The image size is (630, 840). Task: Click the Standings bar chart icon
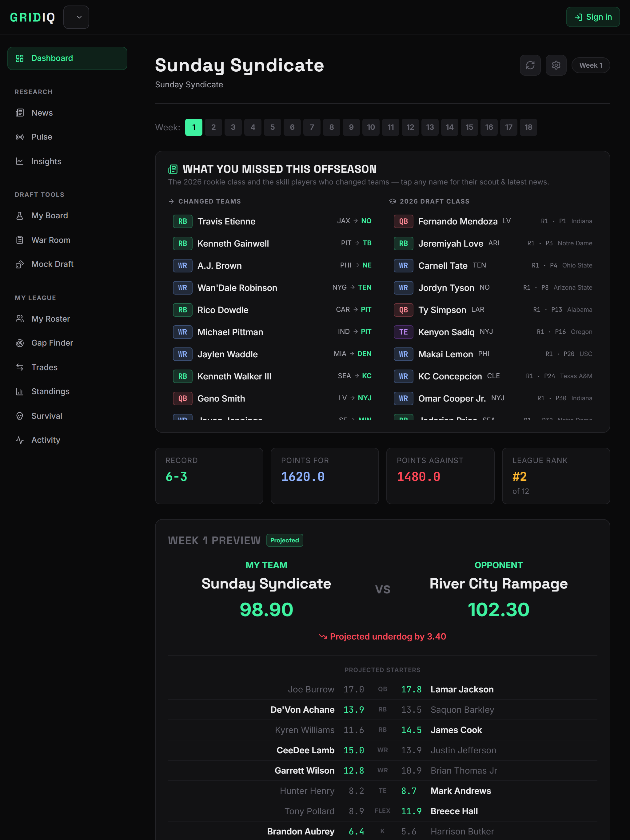pyautogui.click(x=20, y=391)
